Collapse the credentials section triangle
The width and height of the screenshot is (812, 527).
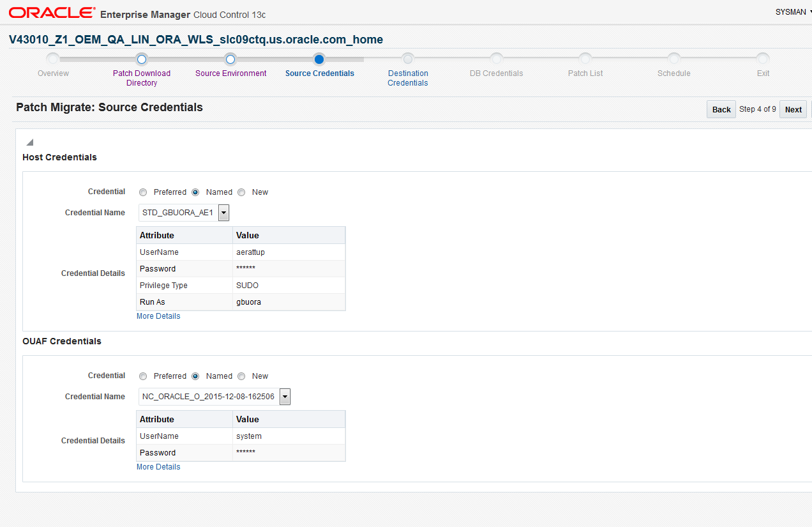[29, 142]
